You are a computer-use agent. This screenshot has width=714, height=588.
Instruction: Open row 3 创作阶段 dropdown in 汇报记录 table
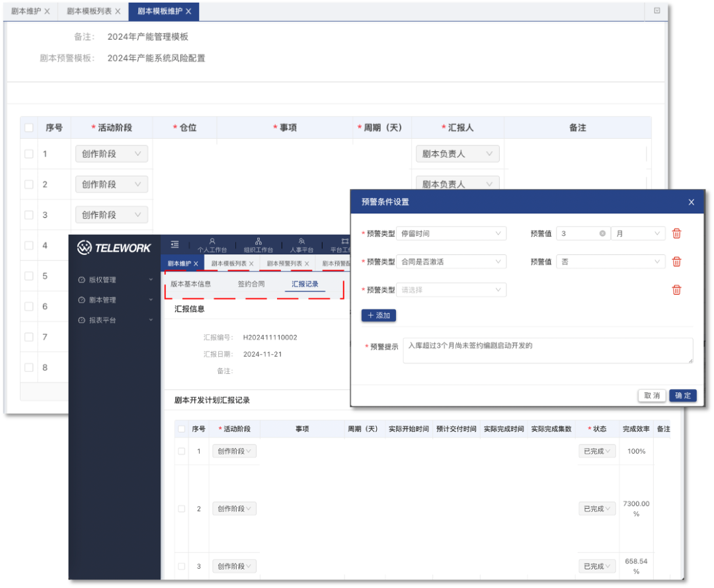235,566
